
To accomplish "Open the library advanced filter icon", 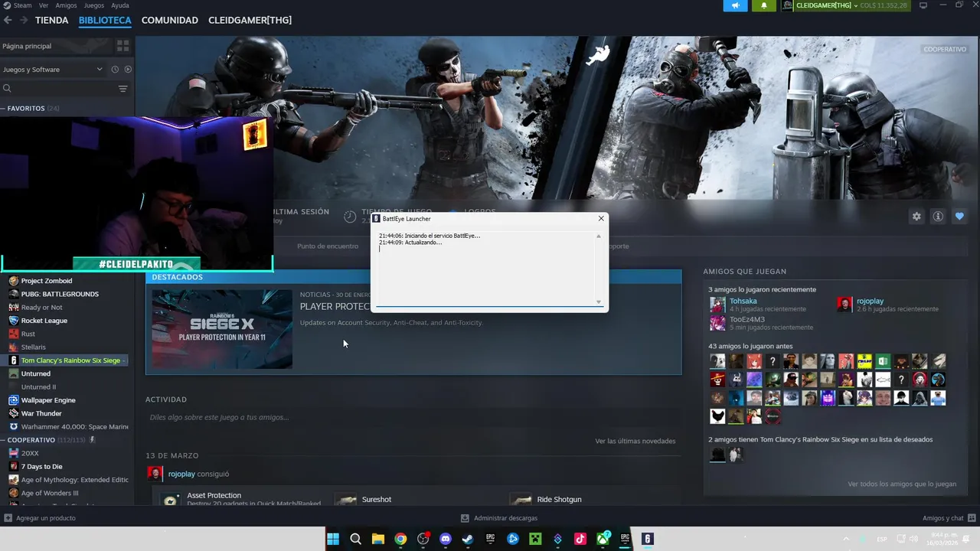I will (x=122, y=89).
